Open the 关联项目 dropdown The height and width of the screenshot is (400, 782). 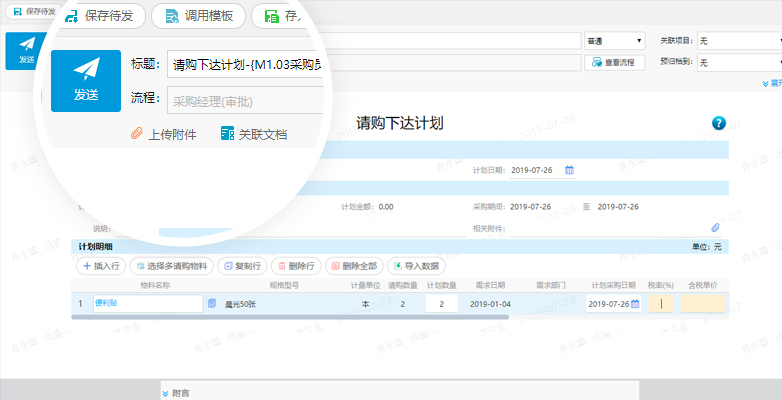[x=738, y=41]
